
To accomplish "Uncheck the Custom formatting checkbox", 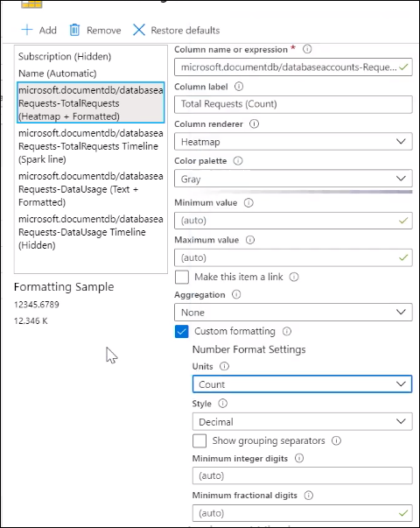I will [x=182, y=331].
